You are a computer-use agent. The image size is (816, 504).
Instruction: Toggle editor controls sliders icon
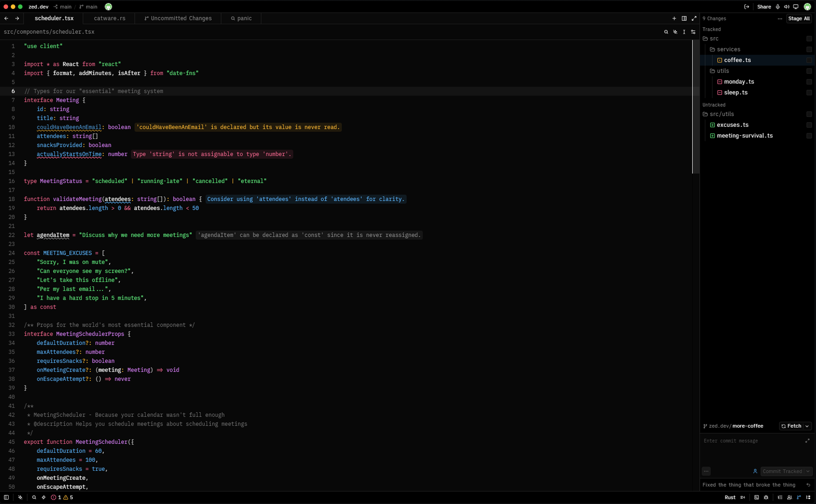point(693,32)
